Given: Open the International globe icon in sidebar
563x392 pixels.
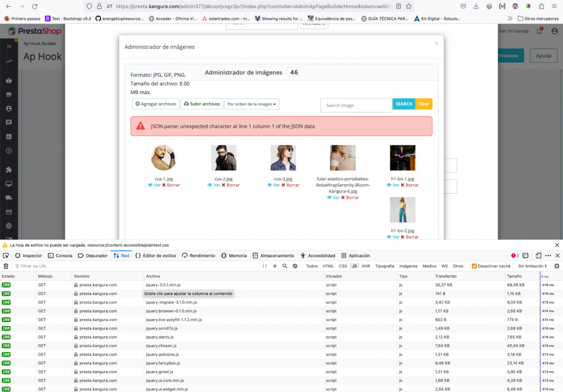Looking at the screenshot, I should 9,226.
